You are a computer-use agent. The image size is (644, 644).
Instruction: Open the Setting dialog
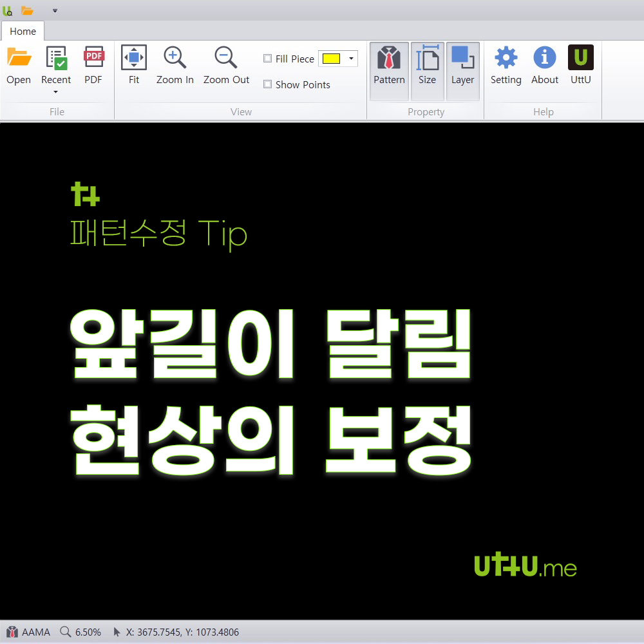506,64
